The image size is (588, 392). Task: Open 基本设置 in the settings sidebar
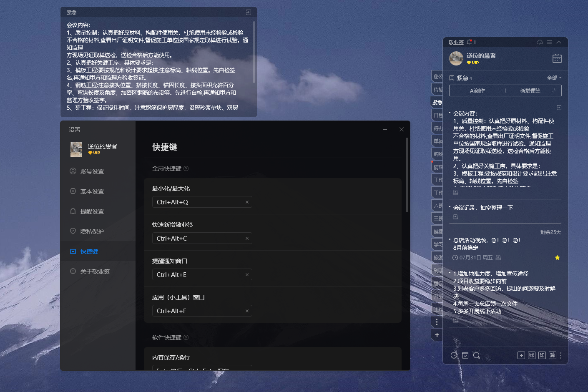98,191
